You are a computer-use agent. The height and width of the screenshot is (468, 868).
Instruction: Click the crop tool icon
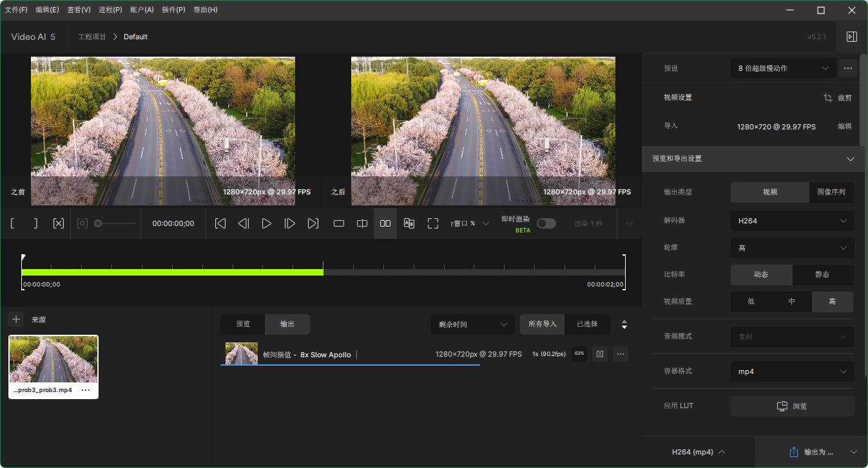coord(828,98)
